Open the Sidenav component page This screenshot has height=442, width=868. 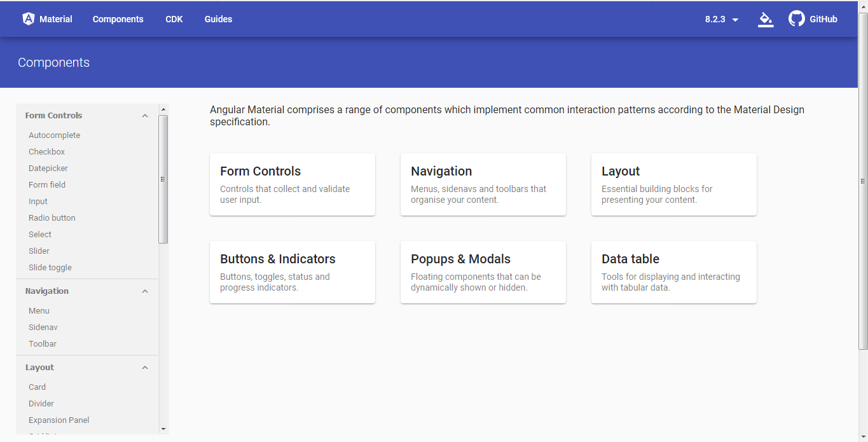pos(43,327)
